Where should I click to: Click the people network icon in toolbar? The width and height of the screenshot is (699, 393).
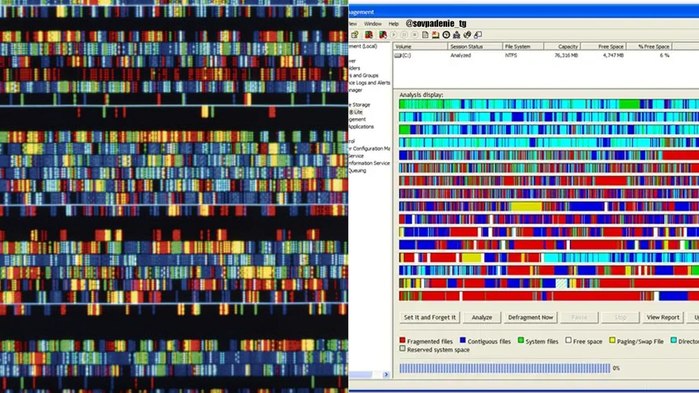click(456, 35)
